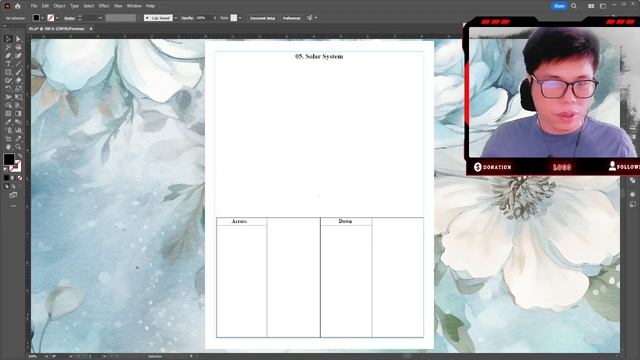This screenshot has width=640, height=360.
Task: Open the Window menu
Action: (x=134, y=6)
